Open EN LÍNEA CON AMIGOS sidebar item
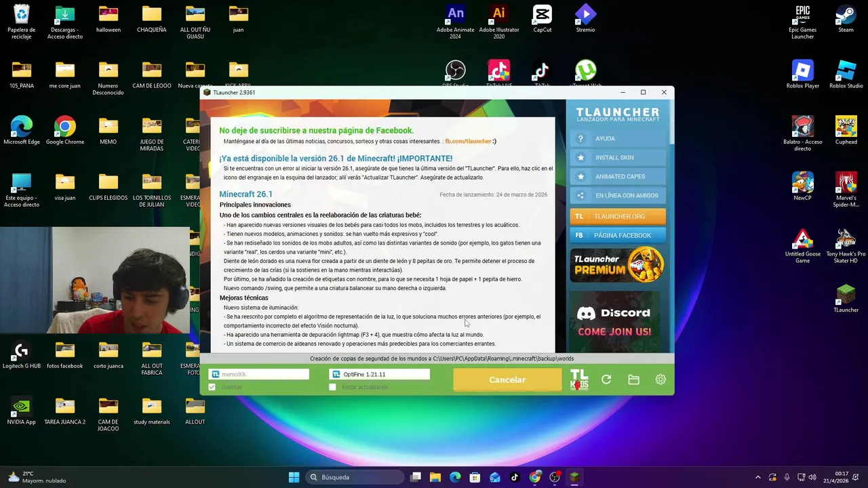 618,195
